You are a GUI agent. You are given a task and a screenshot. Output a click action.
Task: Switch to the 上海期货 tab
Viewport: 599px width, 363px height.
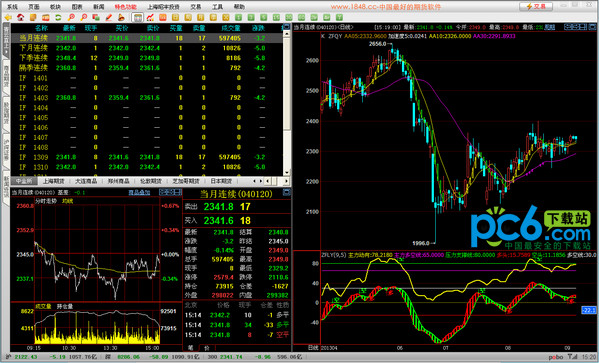(x=53, y=181)
